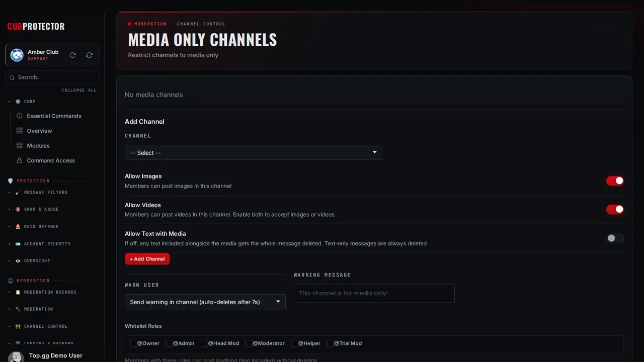Click the Warning Message input field
Image resolution: width=644 pixels, height=362 pixels.
tap(374, 293)
